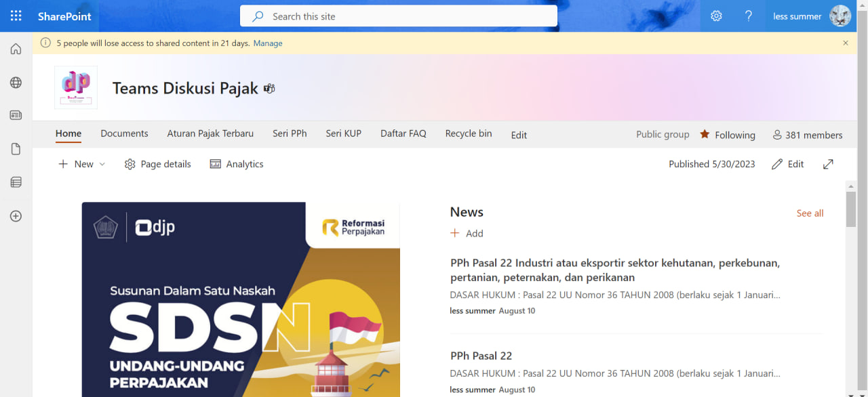View the 381 members list

pos(808,135)
